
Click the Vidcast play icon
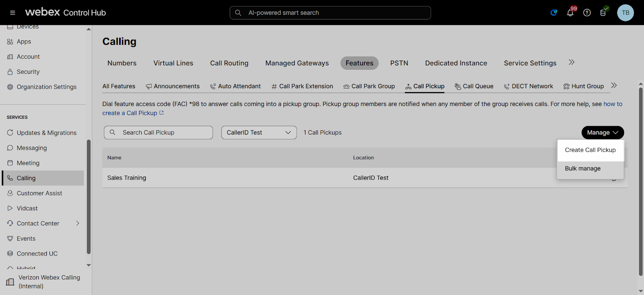coord(10,208)
